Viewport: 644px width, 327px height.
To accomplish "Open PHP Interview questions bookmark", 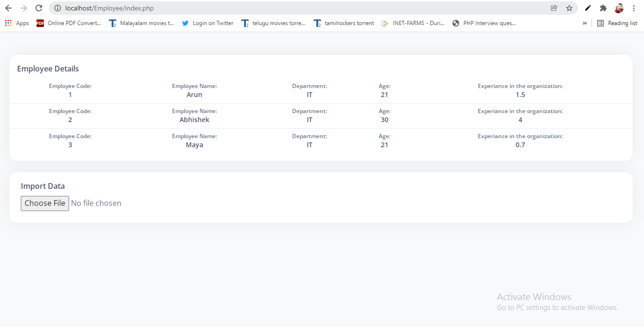I will (484, 23).
